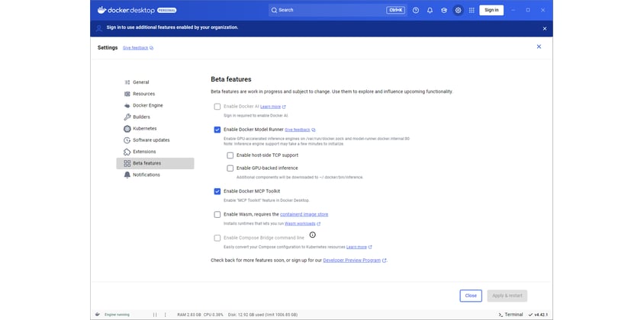Click the Resources sidebar icon
The image size is (644, 320).
[127, 94]
